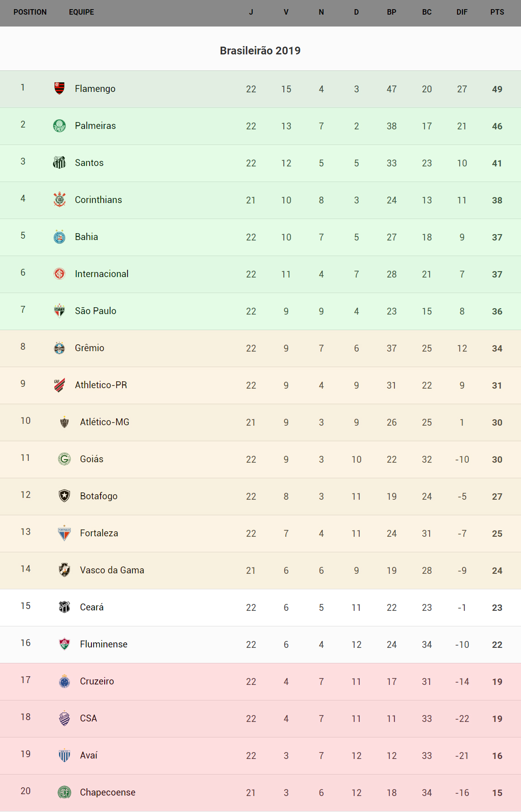This screenshot has width=521, height=812.
Task: Click the Fluminense club crest
Action: tap(64, 644)
